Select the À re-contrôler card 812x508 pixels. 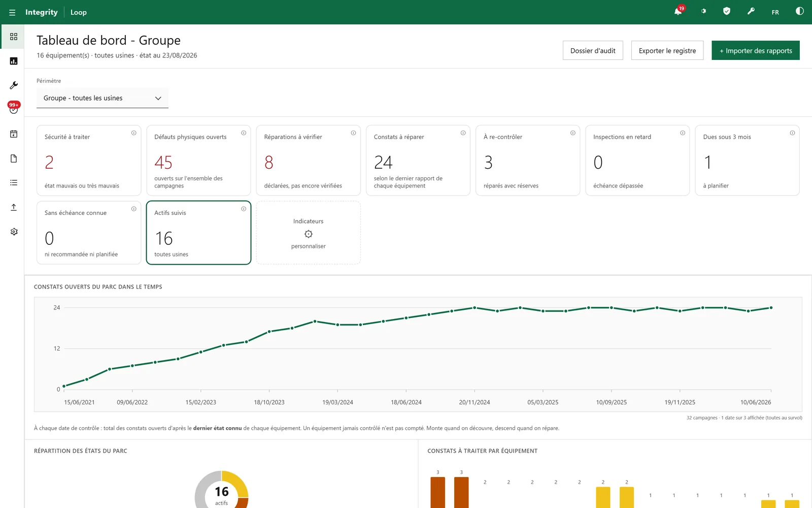(x=528, y=161)
